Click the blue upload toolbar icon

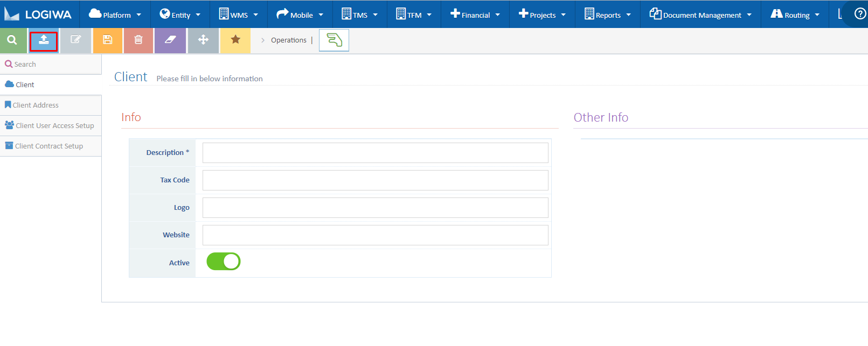(x=44, y=41)
